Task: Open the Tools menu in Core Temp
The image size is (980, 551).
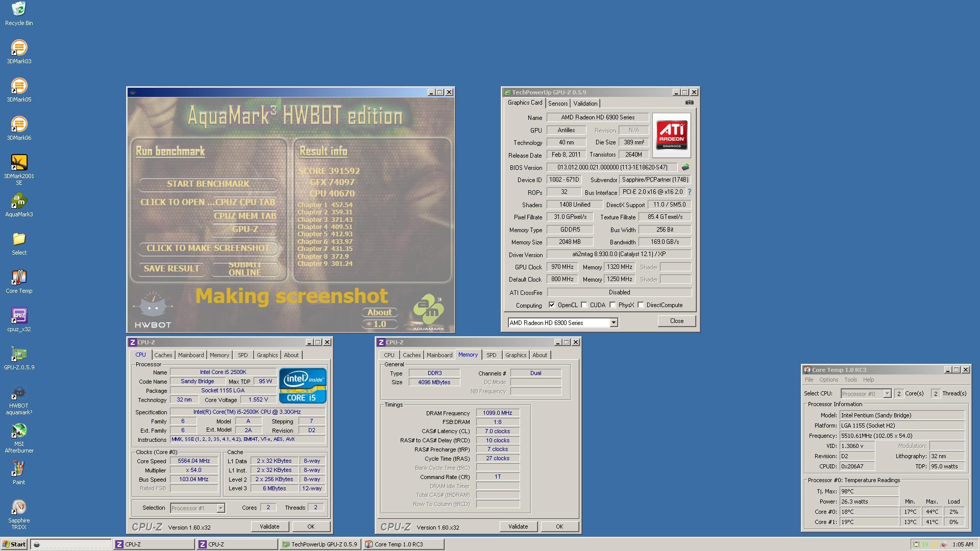Action: (850, 380)
